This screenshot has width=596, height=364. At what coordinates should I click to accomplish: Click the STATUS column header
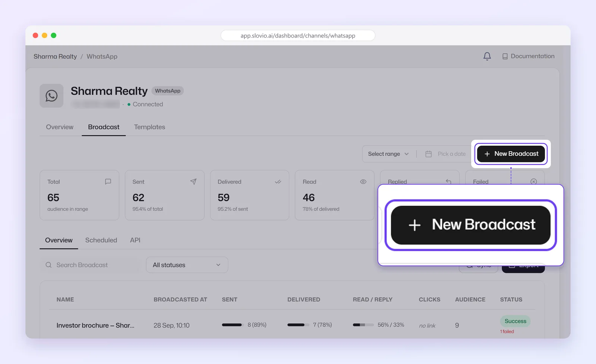(x=511, y=300)
